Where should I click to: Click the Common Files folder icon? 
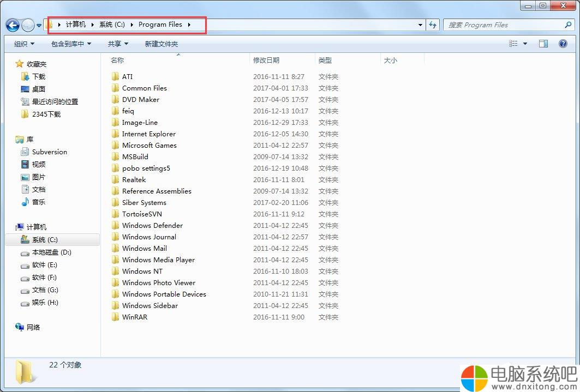coord(116,88)
